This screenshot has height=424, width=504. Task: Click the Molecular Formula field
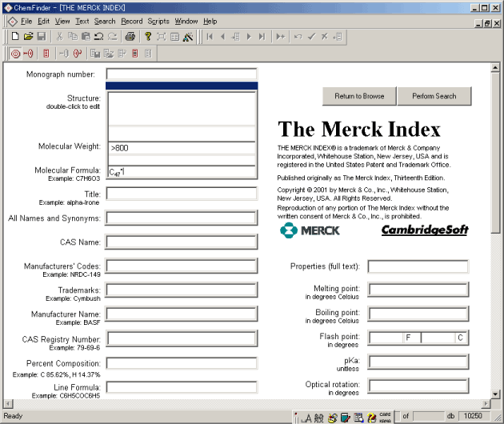182,172
